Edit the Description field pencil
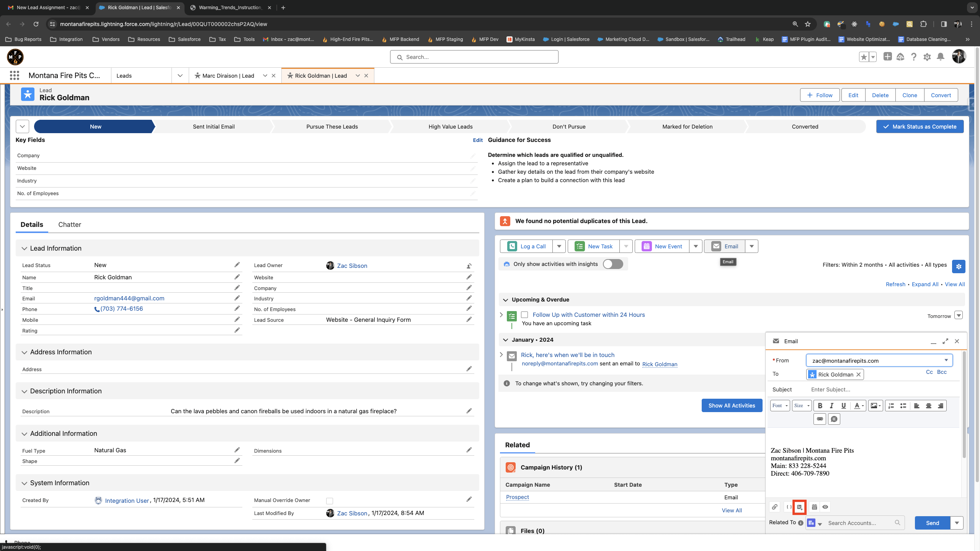Viewport: 980px width, 551px height. [469, 411]
